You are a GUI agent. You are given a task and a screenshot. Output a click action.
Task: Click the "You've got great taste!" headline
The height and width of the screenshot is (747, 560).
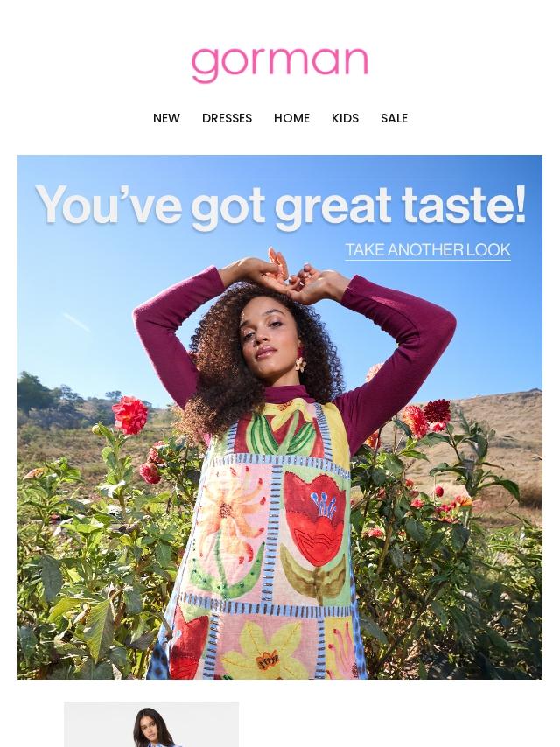(x=281, y=206)
